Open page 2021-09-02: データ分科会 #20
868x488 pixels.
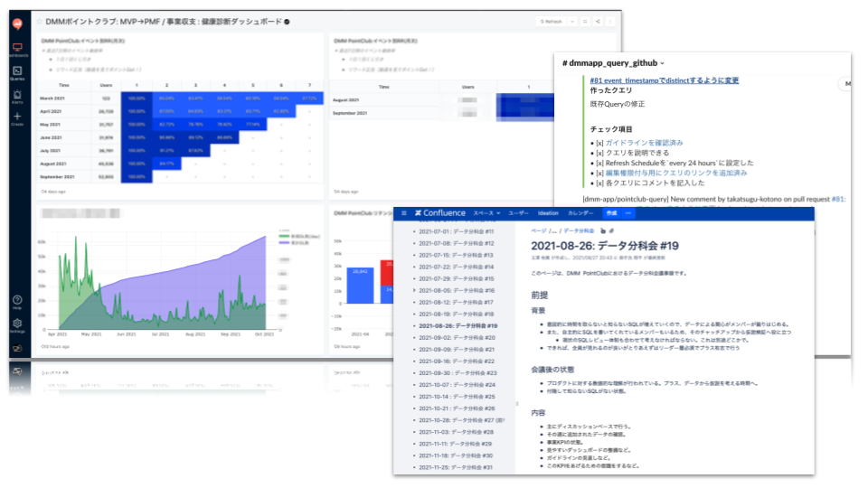[x=457, y=337]
